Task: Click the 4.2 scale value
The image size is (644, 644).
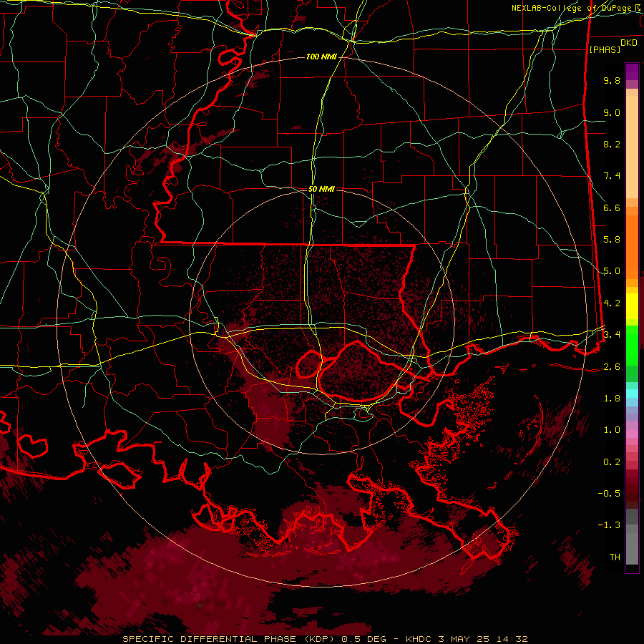Action: tap(612, 303)
